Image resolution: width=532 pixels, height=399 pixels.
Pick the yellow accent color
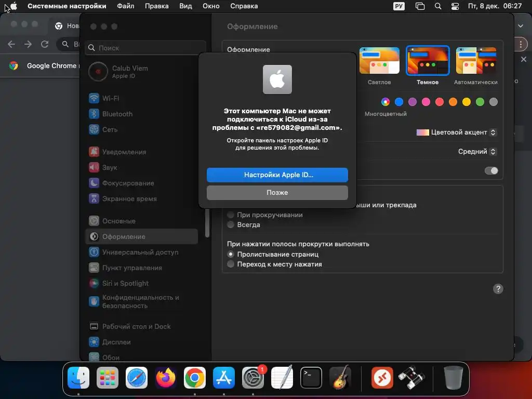pos(467,102)
